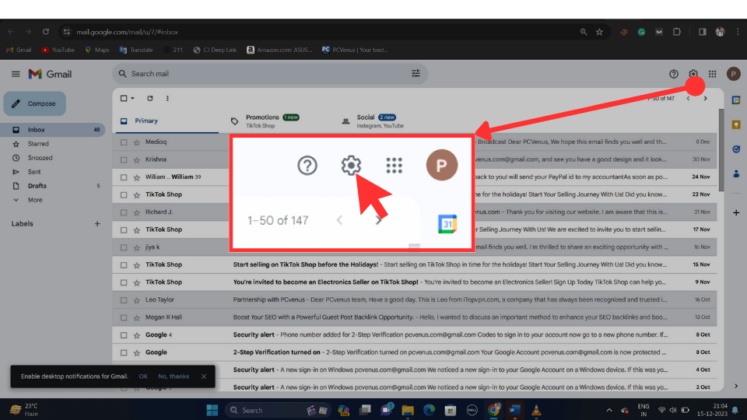Click the mail list vertical scrollbar
Viewport: 747px width, 420px height.
point(721,150)
